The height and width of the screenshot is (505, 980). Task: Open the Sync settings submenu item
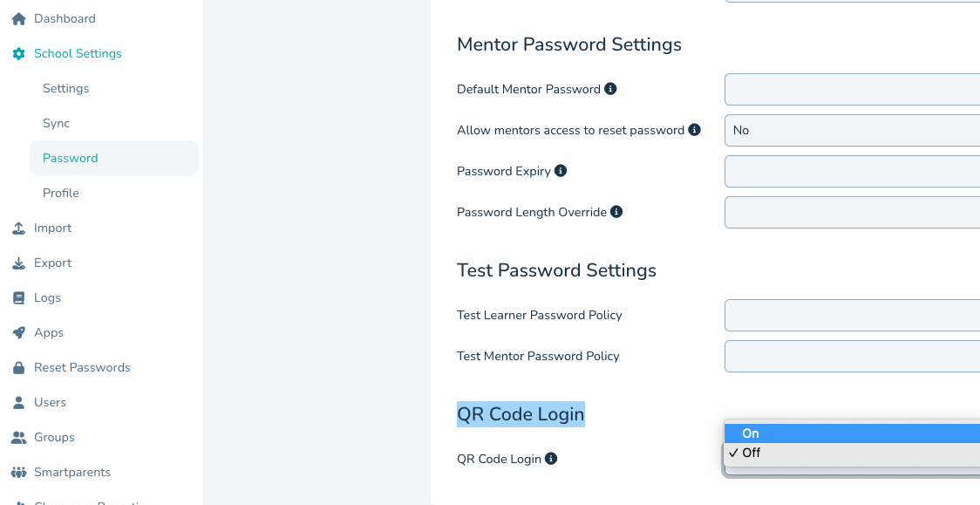pos(56,123)
